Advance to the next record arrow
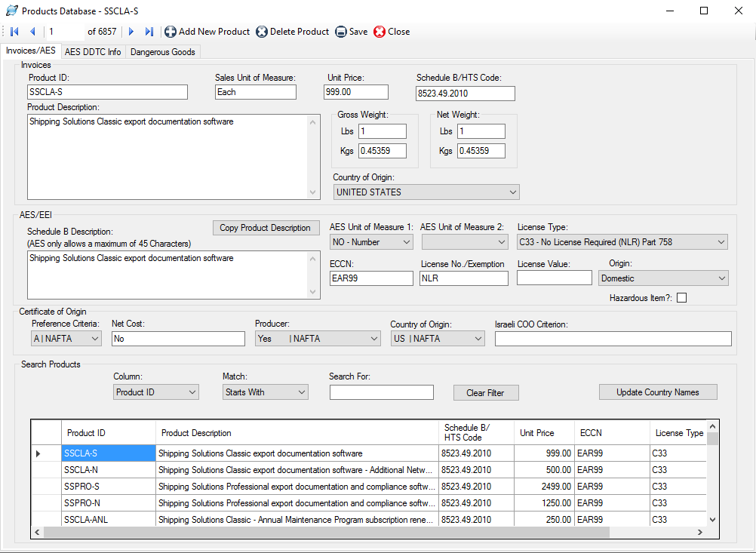This screenshot has width=756, height=553. coord(131,32)
